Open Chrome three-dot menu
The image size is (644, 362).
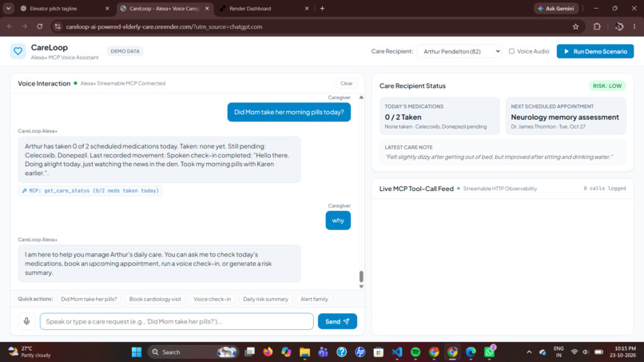point(634,26)
